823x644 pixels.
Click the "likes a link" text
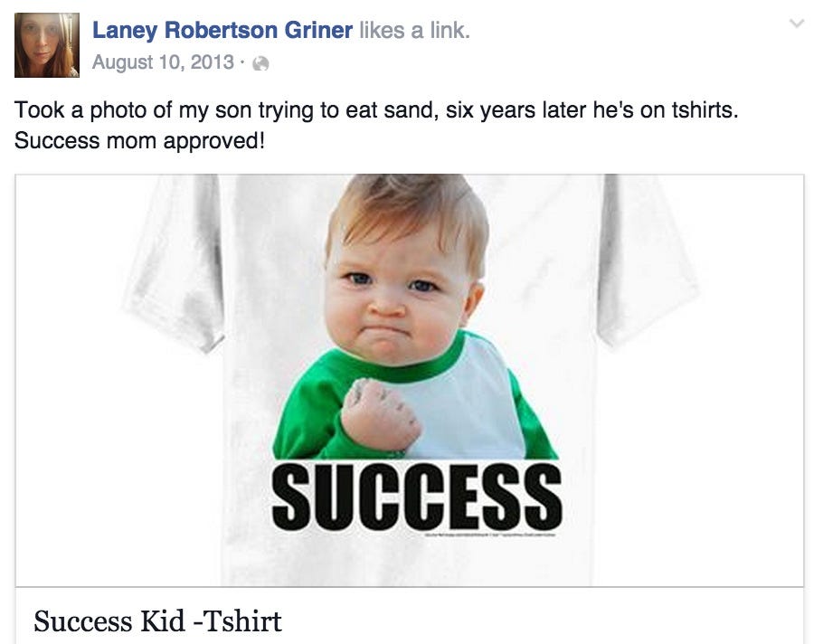[x=414, y=30]
